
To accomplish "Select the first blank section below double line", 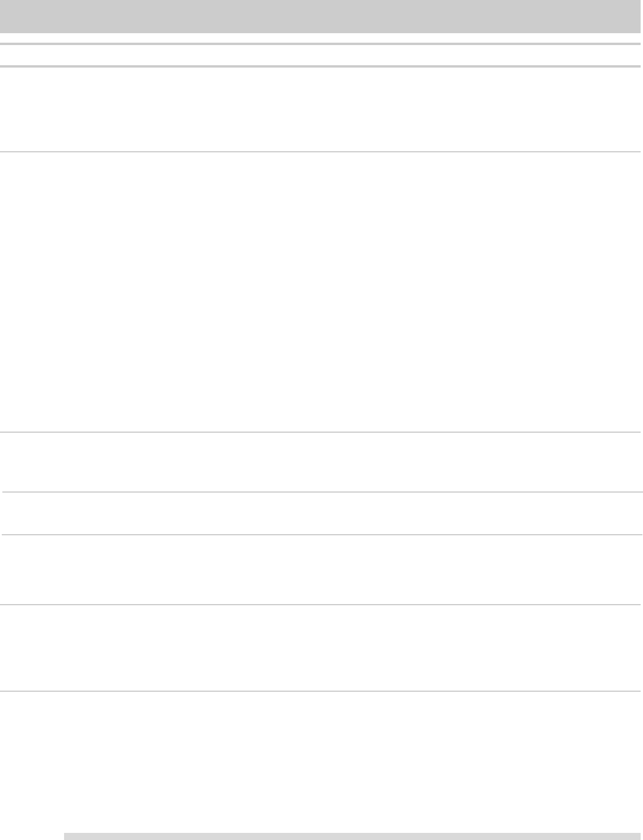I will coord(321,109).
